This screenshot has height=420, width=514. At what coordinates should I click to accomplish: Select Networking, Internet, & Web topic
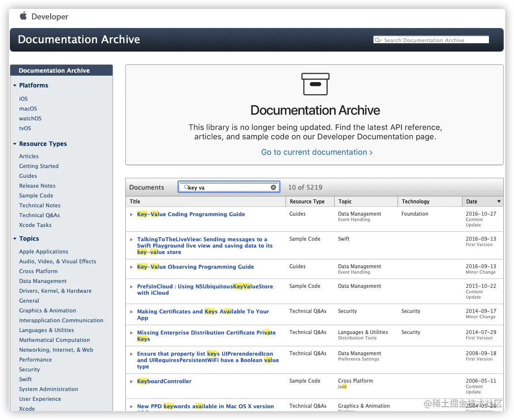pos(56,350)
